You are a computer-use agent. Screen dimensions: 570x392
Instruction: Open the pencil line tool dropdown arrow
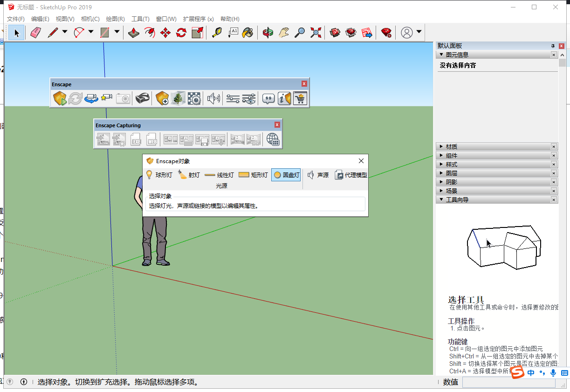(64, 32)
